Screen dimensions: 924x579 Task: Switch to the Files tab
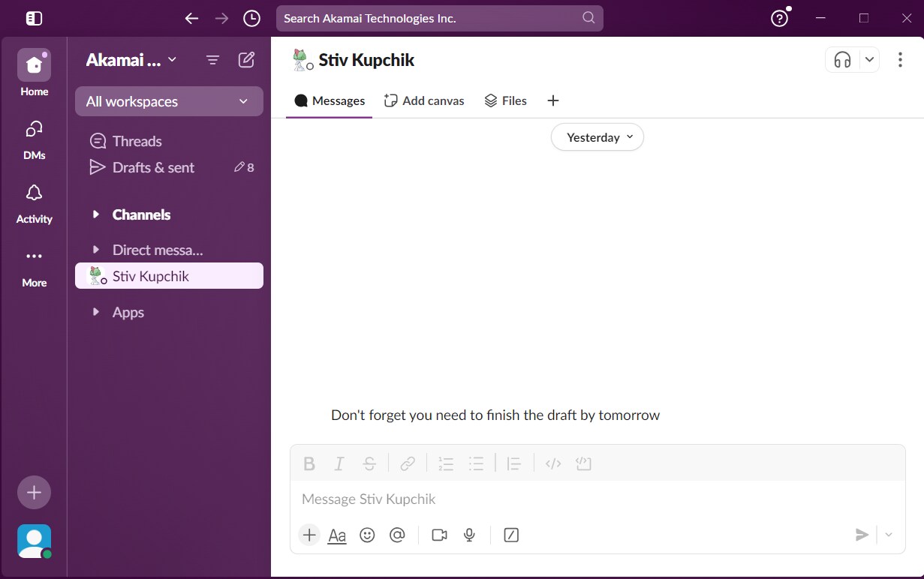click(505, 100)
